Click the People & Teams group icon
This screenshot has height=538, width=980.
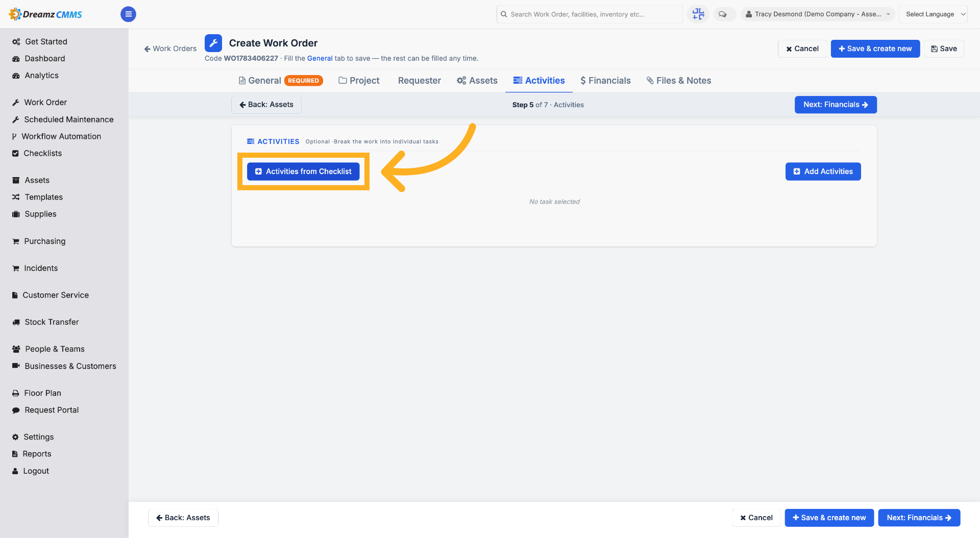[x=16, y=349]
